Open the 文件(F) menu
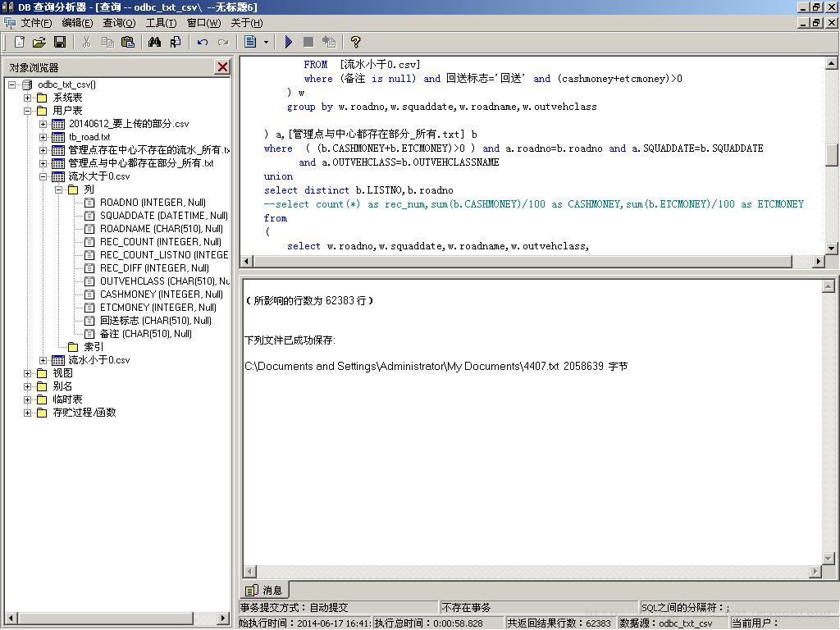Image resolution: width=840 pixels, height=630 pixels. point(36,23)
